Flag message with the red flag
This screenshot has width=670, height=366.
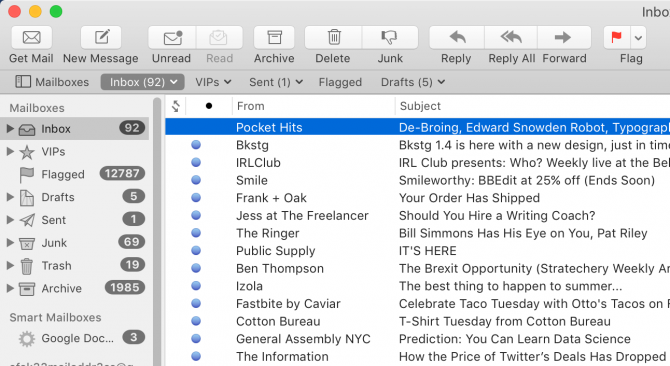tap(617, 38)
